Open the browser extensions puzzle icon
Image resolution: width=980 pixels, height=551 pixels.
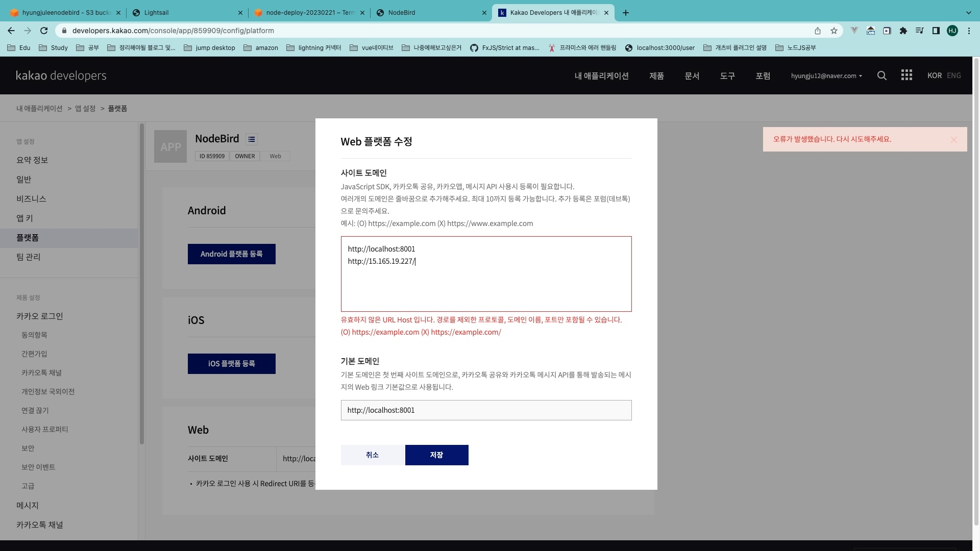click(903, 31)
